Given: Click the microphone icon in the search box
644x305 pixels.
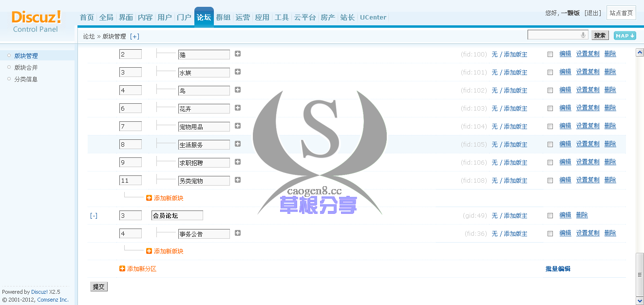Looking at the screenshot, I should tap(583, 34).
